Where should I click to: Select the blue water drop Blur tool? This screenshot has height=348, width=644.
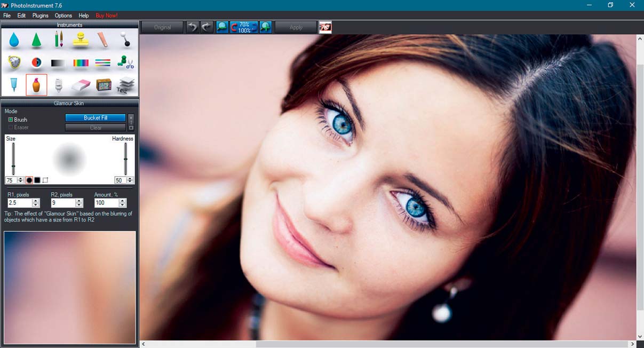[x=14, y=40]
